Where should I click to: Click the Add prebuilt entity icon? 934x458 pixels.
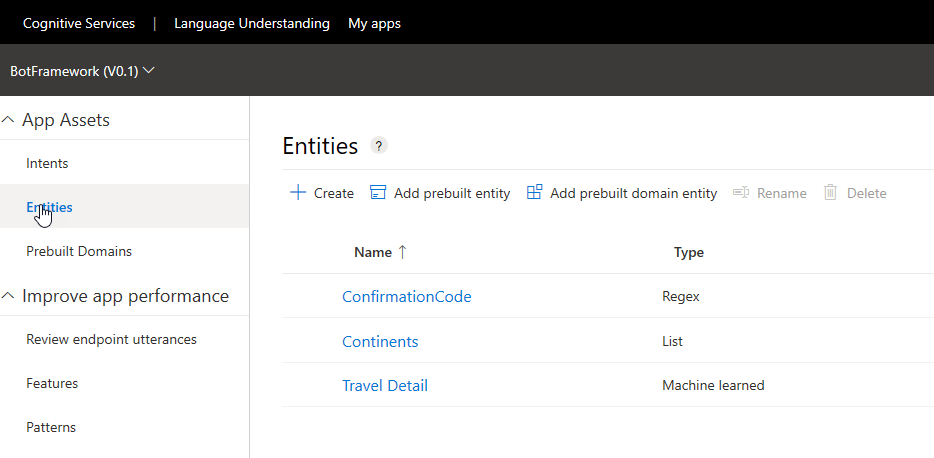click(378, 192)
